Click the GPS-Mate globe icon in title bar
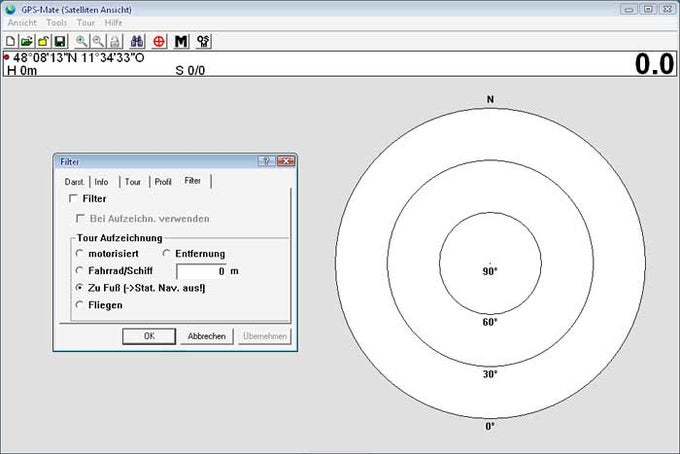 [x=11, y=9]
